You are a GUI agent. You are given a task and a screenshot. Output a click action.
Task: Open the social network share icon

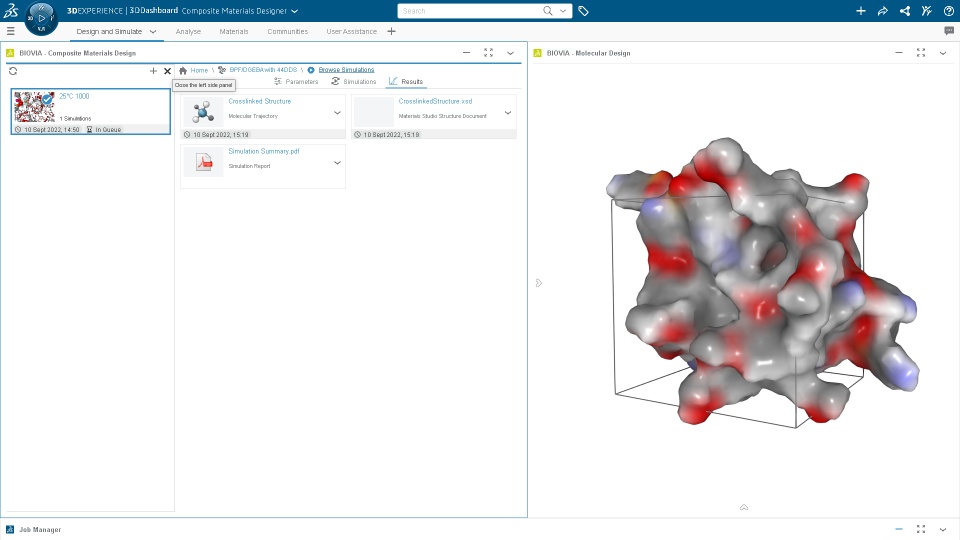point(905,10)
